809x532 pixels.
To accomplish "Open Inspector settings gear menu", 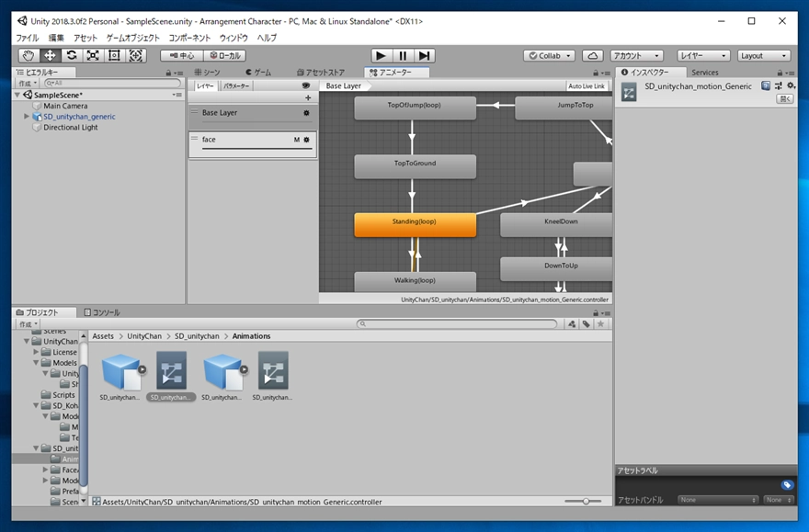I will [791, 86].
